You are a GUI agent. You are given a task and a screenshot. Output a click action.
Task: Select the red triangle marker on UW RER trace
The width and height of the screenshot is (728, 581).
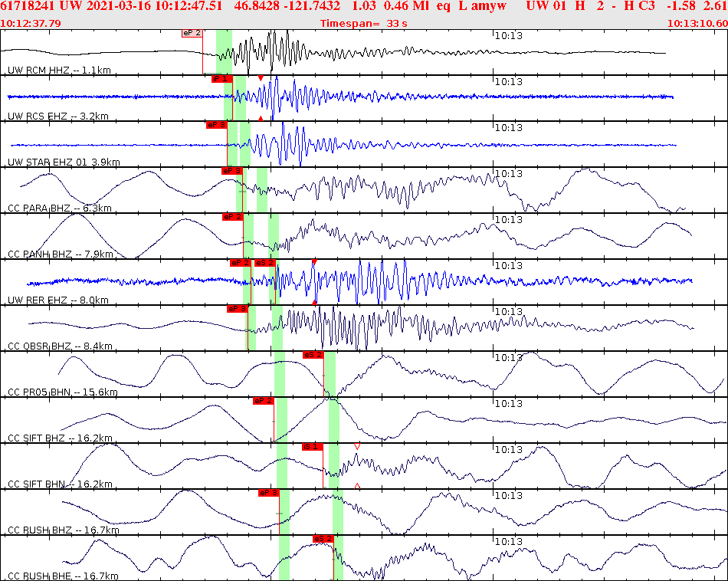pos(314,264)
